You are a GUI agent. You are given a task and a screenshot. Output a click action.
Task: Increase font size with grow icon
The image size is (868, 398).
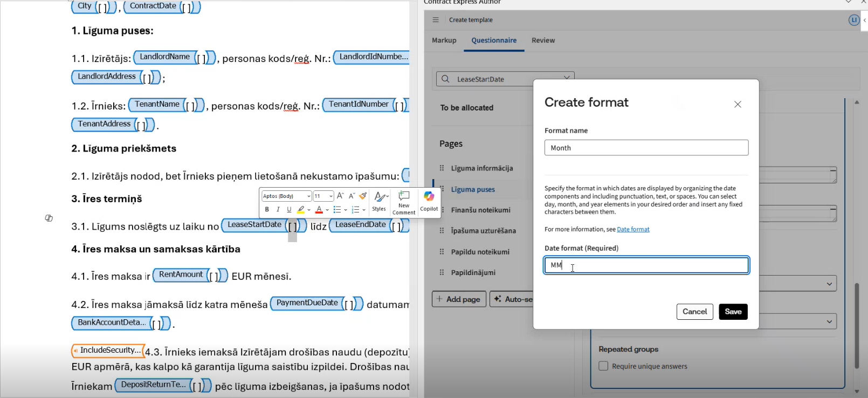340,196
